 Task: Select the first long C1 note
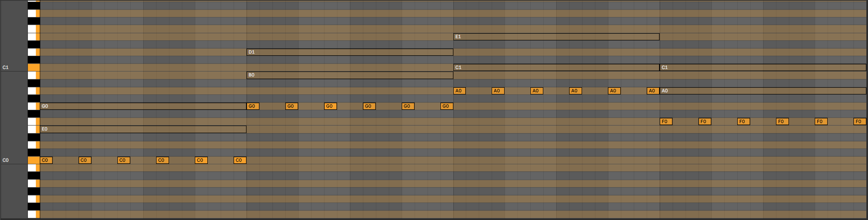(x=556, y=67)
